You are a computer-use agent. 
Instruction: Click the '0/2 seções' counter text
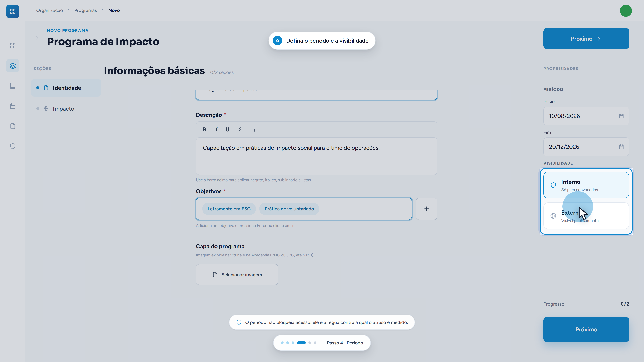(222, 72)
